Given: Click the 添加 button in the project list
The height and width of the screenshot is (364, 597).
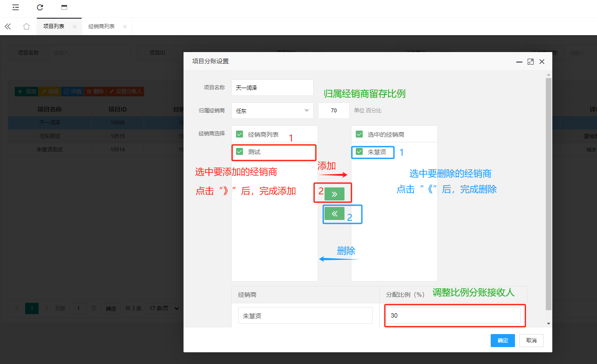Looking at the screenshot, I should click(26, 92).
